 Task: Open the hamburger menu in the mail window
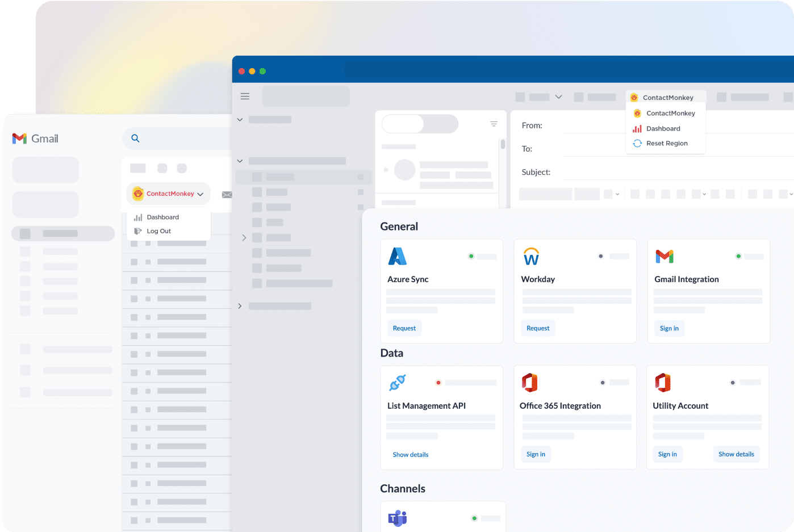click(x=245, y=96)
